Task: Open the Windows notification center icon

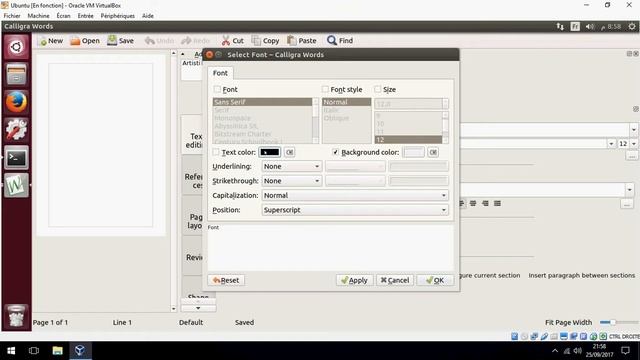Action: (625, 351)
